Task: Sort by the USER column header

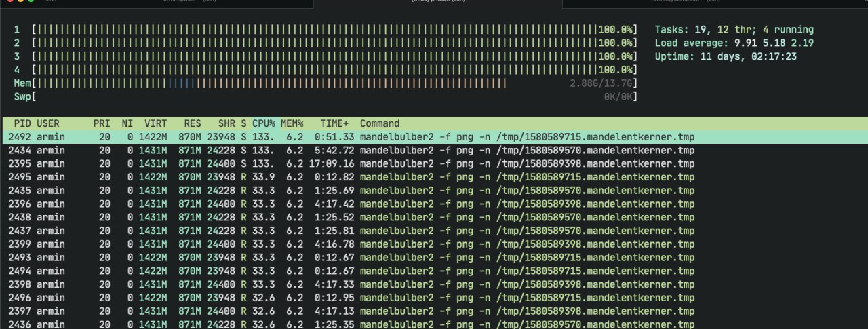Action: pos(48,124)
